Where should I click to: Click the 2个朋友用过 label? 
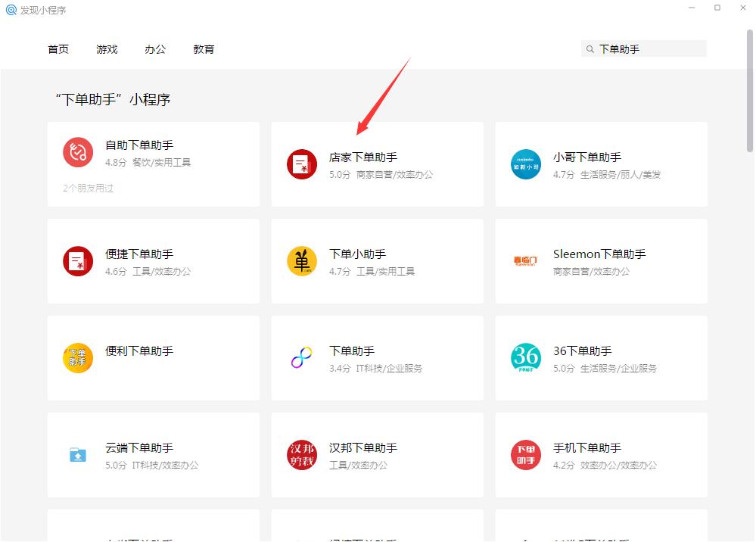point(88,188)
